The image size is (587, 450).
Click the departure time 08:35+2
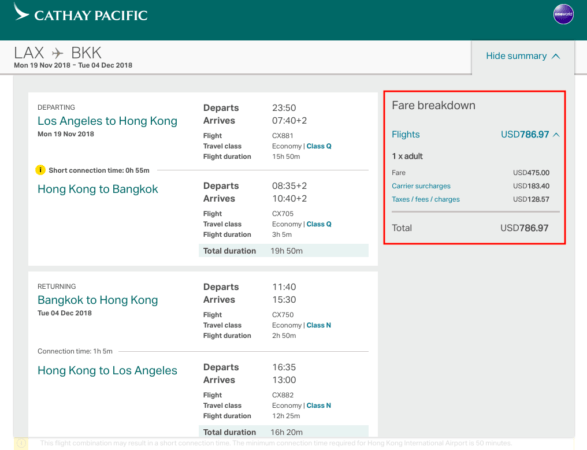click(289, 186)
